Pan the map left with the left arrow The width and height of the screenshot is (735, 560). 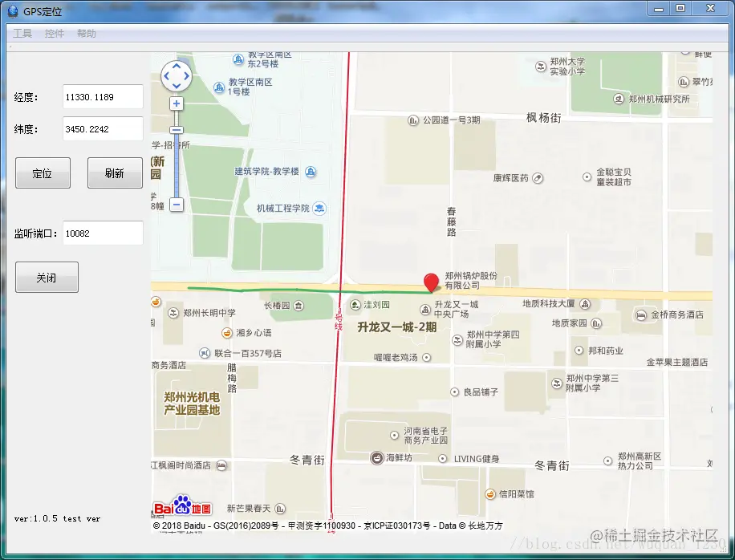(x=166, y=76)
